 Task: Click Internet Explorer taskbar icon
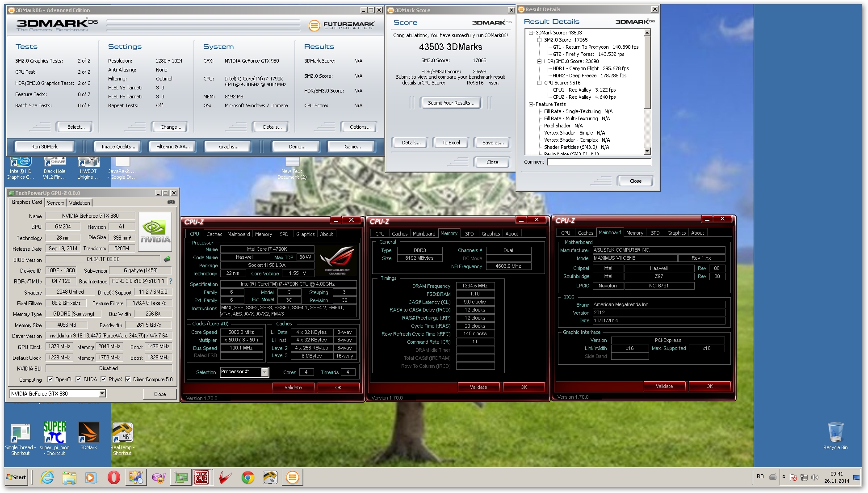47,477
